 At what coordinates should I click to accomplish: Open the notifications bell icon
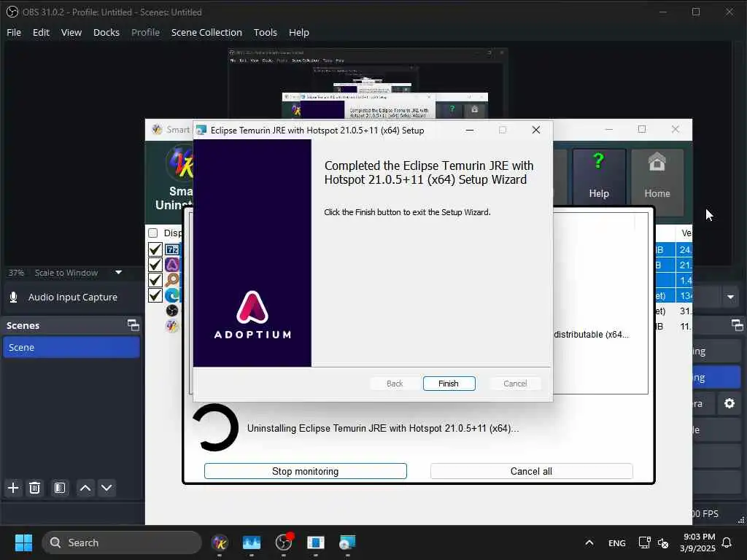pos(727,542)
